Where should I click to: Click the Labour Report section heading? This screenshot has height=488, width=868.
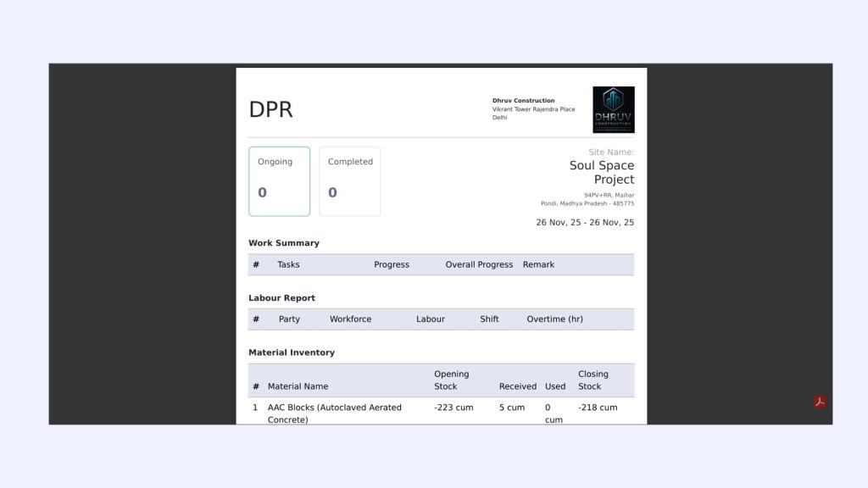pyautogui.click(x=281, y=298)
